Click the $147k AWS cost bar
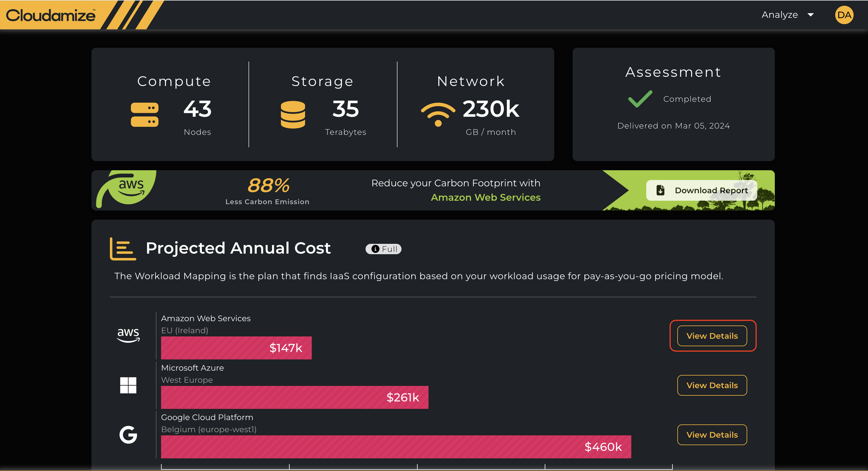The image size is (868, 471). [236, 348]
